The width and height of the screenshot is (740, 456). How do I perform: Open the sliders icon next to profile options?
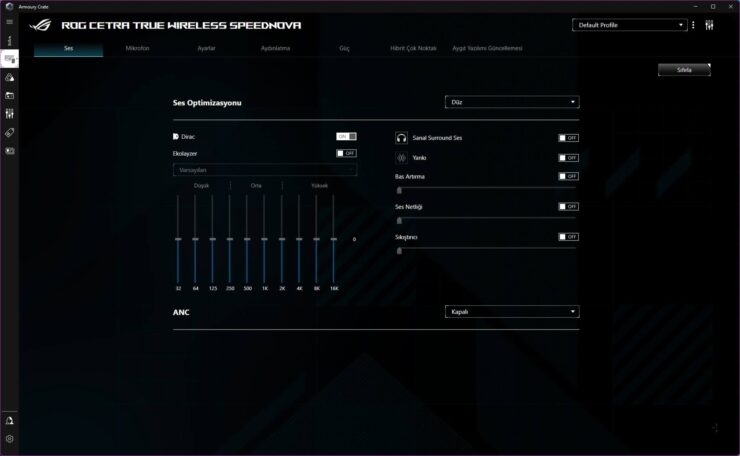[709, 25]
